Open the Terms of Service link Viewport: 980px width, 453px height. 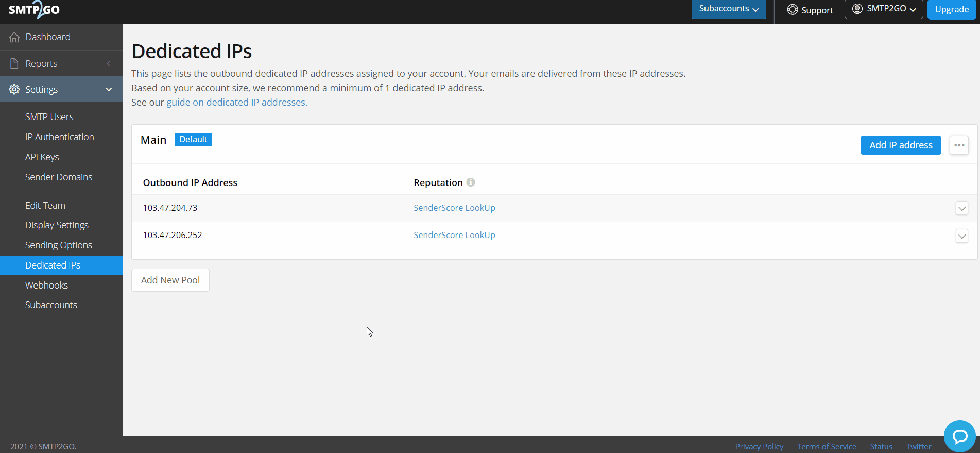827,447
